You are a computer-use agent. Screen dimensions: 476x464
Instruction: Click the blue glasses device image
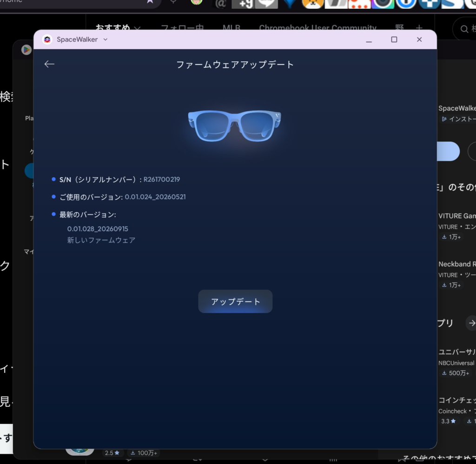click(x=234, y=126)
